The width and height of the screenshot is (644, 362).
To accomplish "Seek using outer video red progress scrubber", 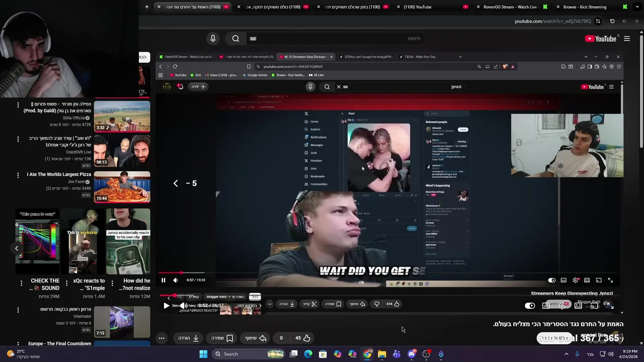I will point(175,296).
